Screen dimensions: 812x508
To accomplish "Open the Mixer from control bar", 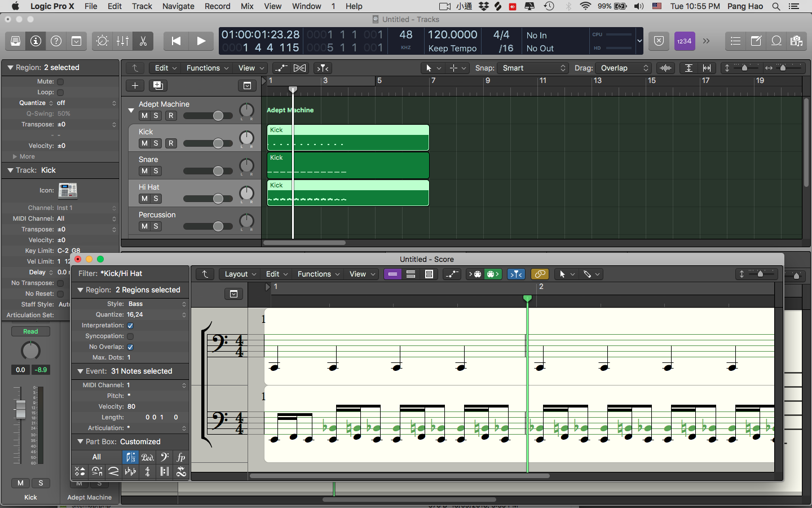I will pyautogui.click(x=122, y=41).
